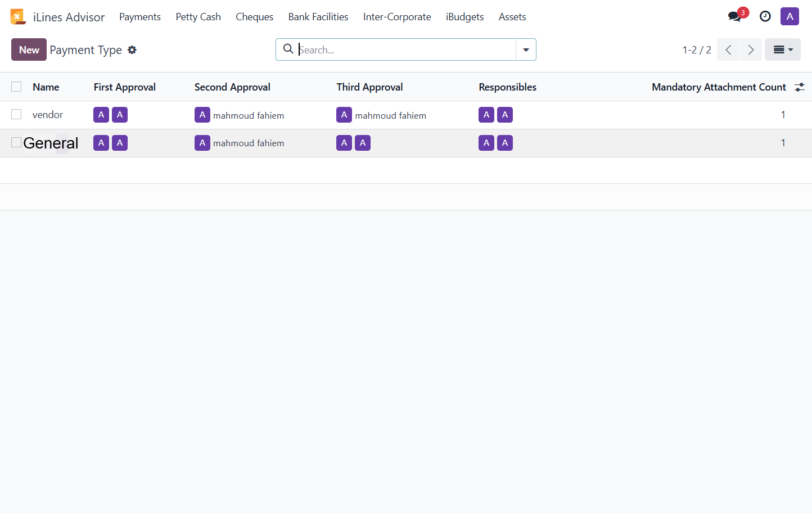Sort by Name column header
Viewport: 812px width, 513px height.
(46, 87)
